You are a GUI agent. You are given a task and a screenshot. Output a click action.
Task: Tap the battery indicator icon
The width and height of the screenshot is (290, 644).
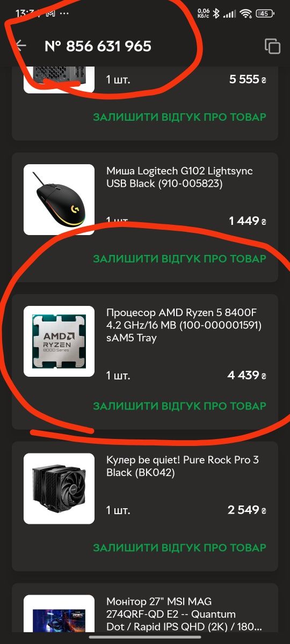(265, 13)
